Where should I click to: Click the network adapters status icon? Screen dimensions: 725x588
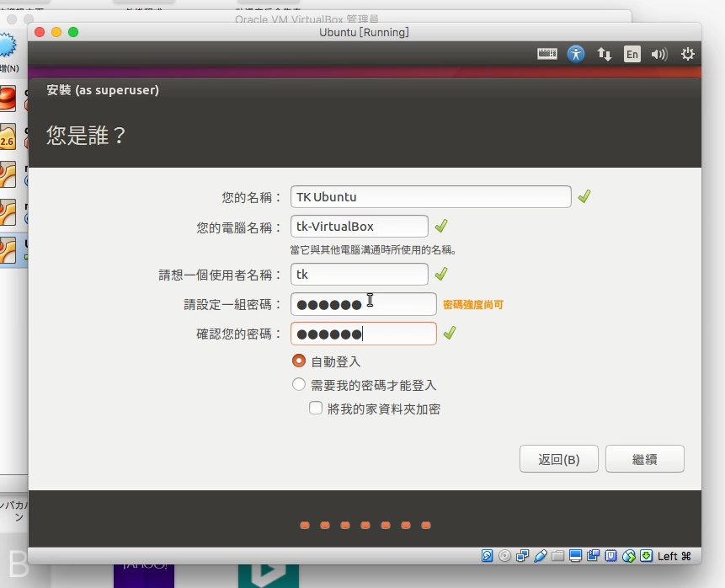[522, 556]
